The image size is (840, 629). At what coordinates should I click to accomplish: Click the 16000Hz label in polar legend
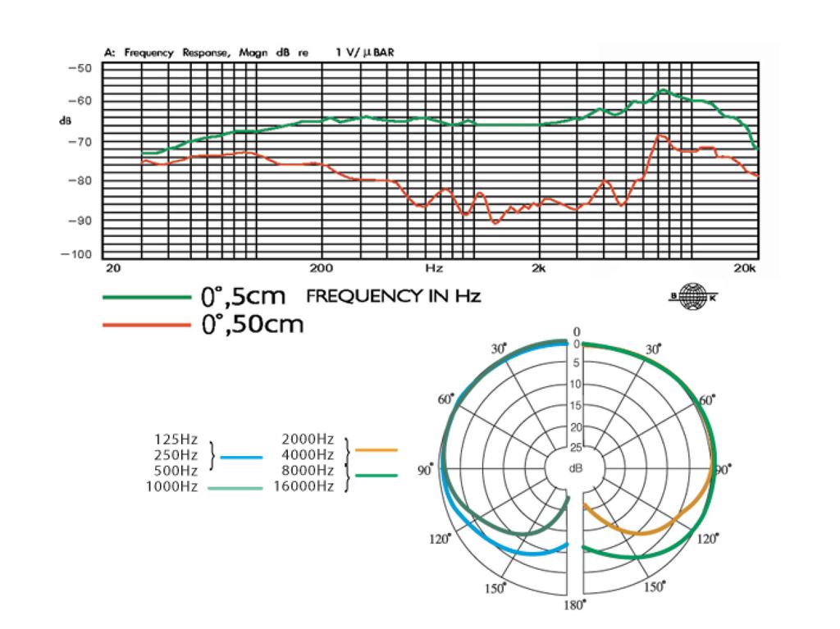[307, 486]
